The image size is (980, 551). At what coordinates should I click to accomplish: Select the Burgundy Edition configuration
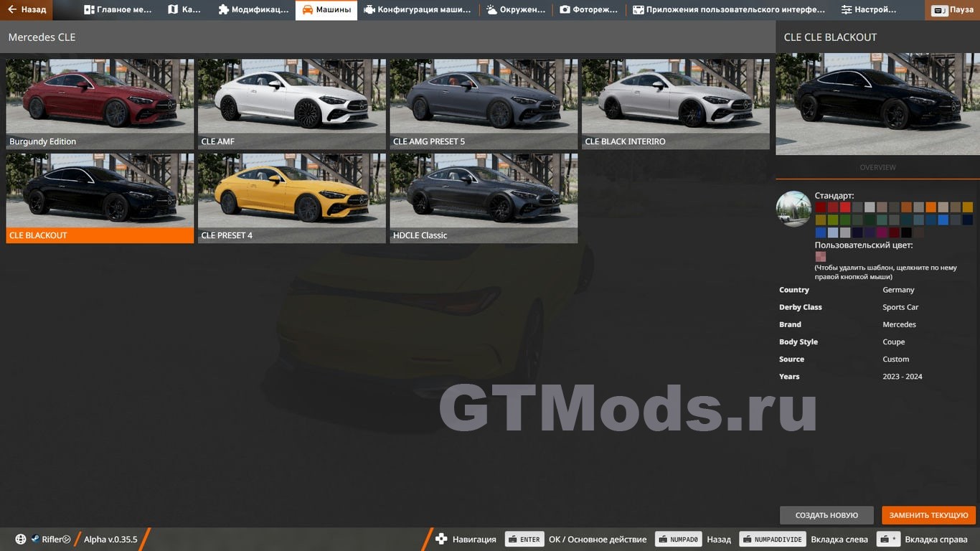(100, 104)
